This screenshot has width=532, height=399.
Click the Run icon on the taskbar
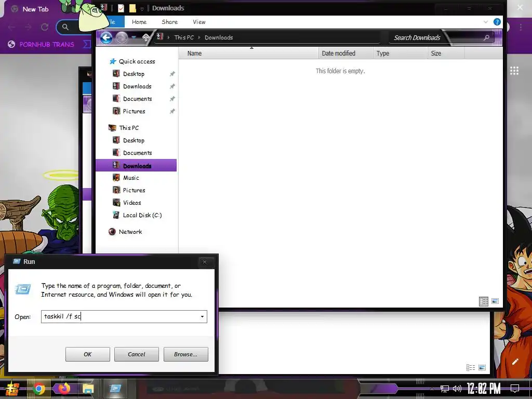click(115, 389)
